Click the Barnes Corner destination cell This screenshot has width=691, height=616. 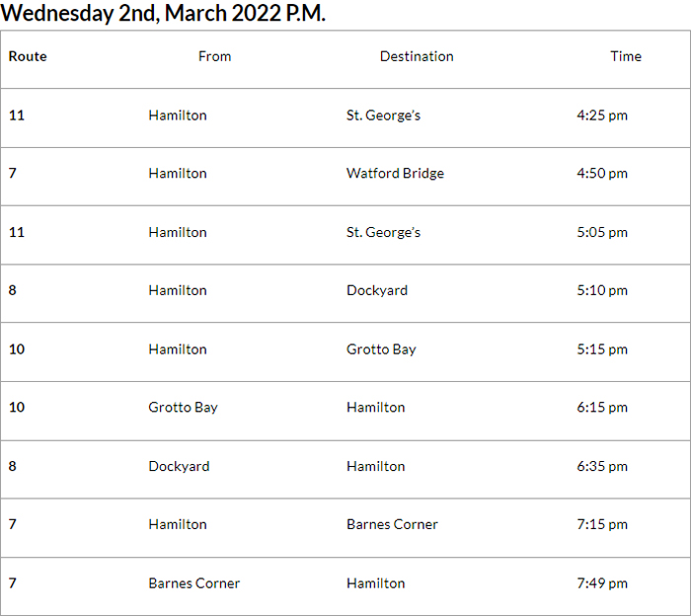click(392, 524)
